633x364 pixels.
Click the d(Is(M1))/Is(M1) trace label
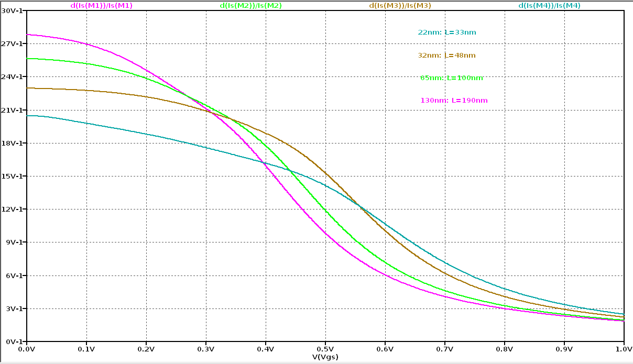click(101, 5)
